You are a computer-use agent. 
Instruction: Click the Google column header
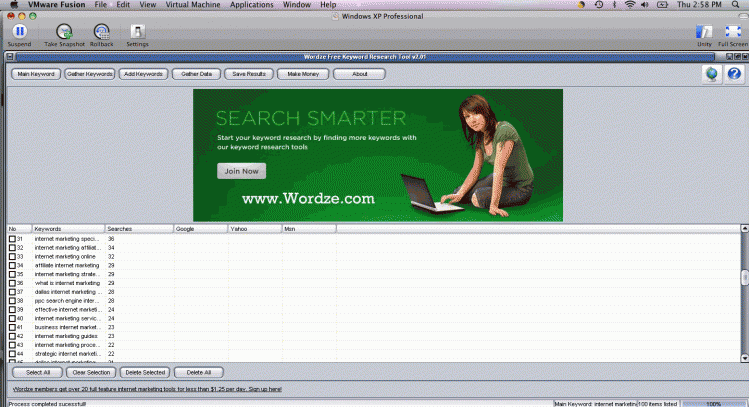pos(201,229)
